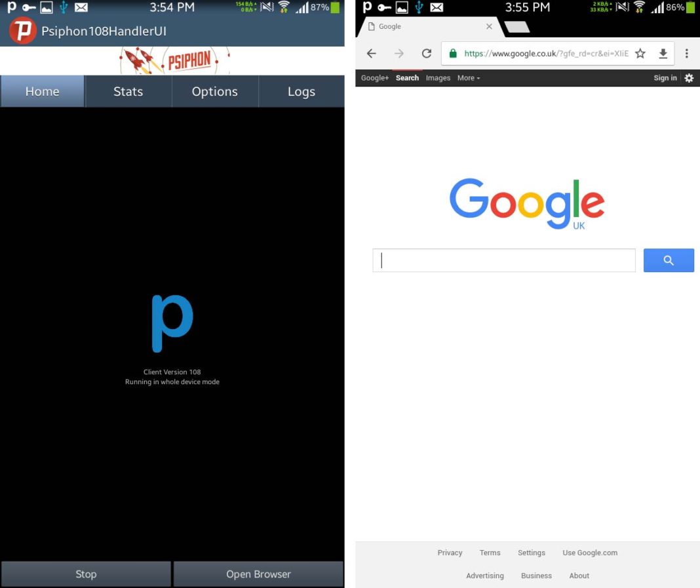Tap USB icon in right phone status bar
The image size is (700, 588).
419,7
